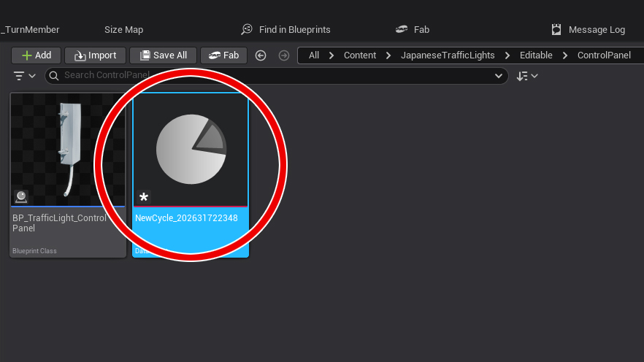The width and height of the screenshot is (644, 362).
Task: Navigate to JapaneseTrafficLights in the breadcrumb
Action: point(448,55)
